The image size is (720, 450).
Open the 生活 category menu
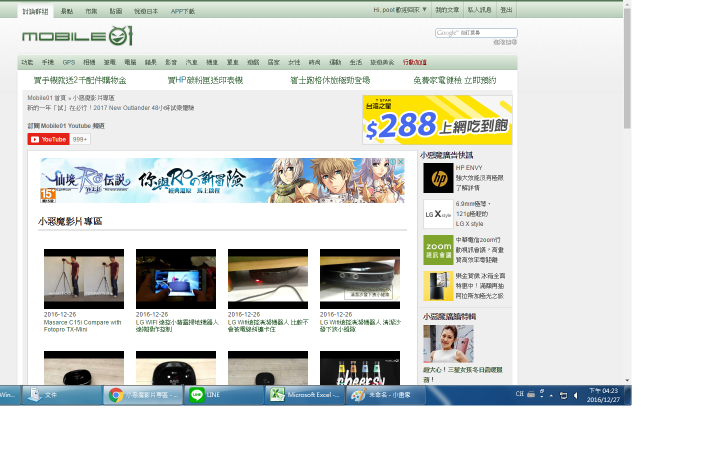tap(355, 62)
